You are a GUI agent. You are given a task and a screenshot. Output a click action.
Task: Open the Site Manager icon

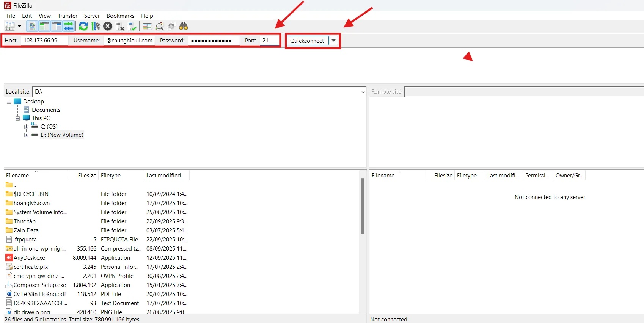(10, 26)
